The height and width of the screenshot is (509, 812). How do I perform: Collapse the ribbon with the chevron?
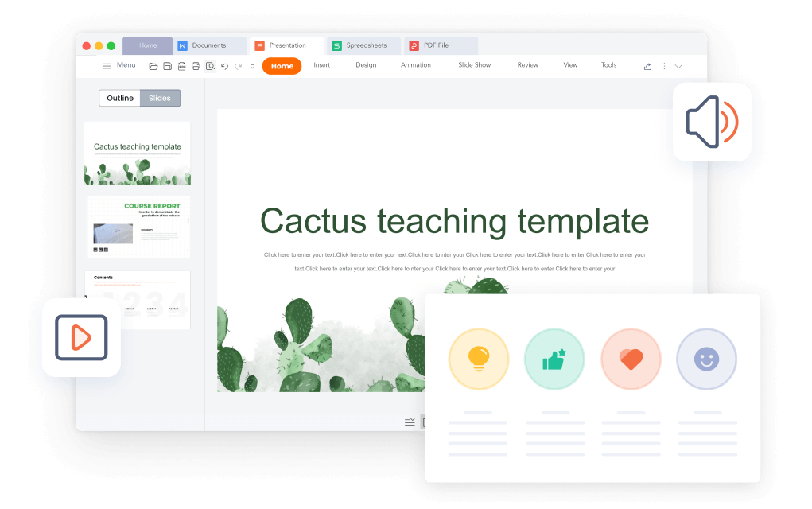click(678, 66)
